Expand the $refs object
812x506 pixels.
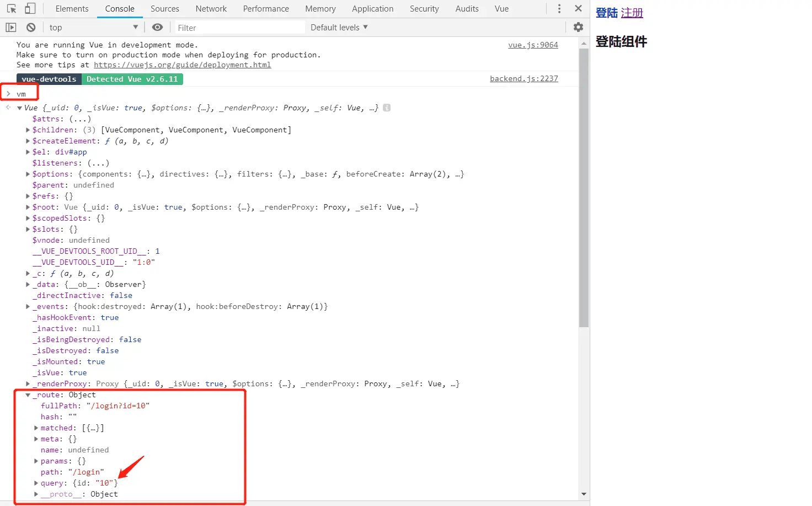28,196
